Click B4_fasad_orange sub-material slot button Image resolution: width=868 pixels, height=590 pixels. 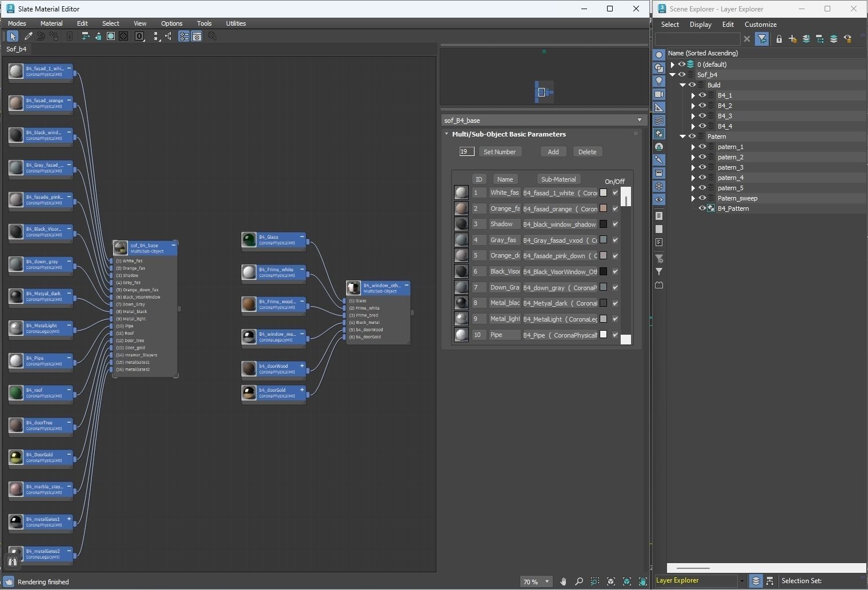tap(560, 208)
